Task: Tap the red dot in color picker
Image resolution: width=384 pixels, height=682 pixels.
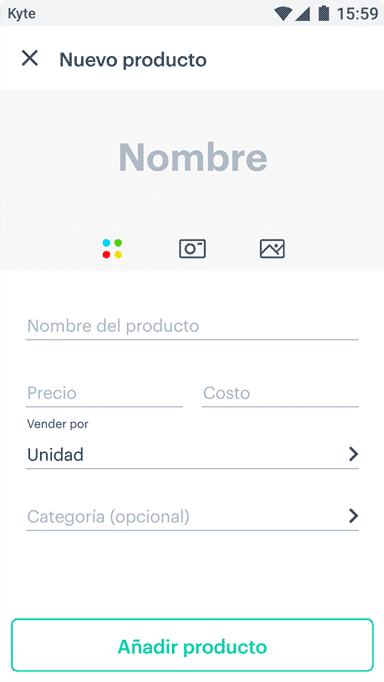Action: coord(106,255)
